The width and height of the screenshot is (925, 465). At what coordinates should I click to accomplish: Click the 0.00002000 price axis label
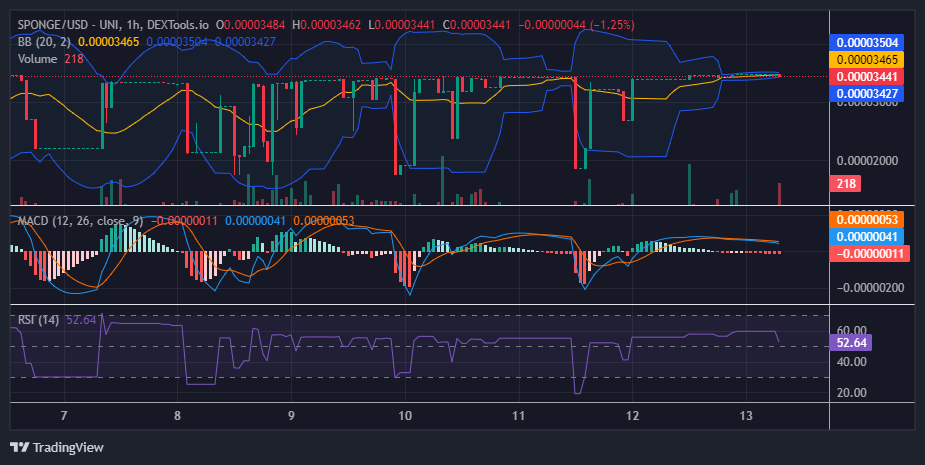tap(867, 161)
